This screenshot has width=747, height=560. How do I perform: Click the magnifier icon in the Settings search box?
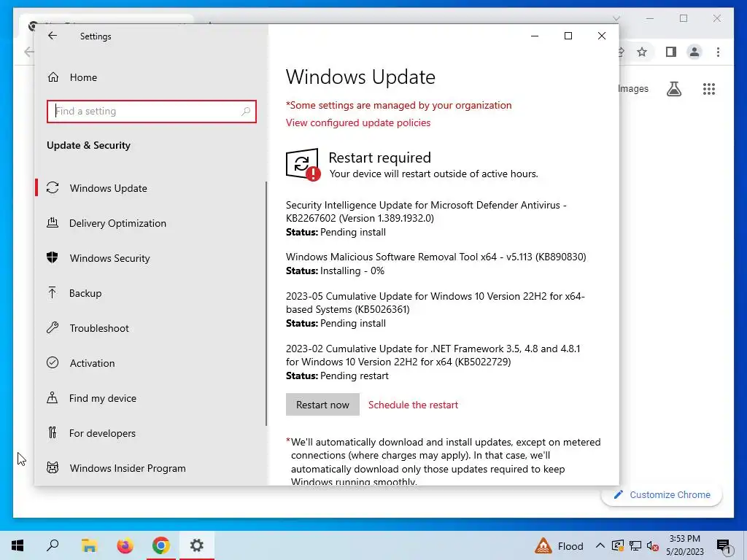pyautogui.click(x=246, y=111)
